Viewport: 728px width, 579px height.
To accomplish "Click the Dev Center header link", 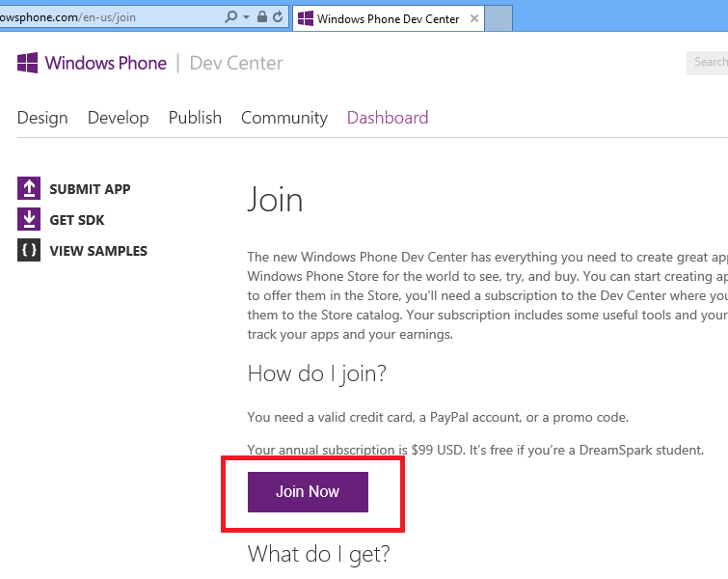I will click(236, 63).
